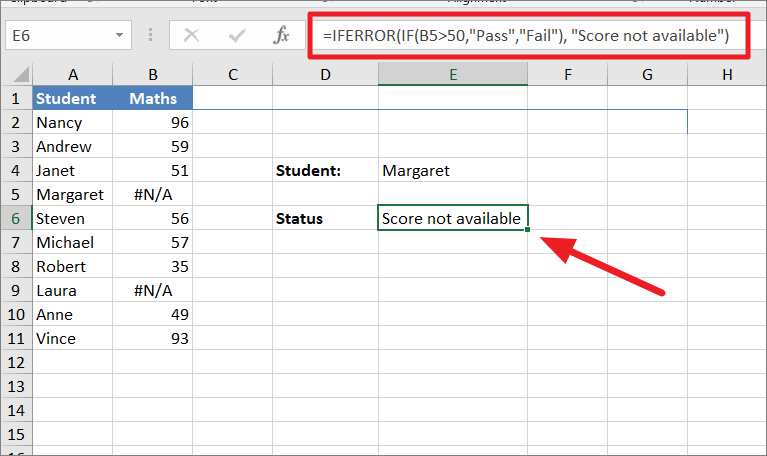Click the cell containing Vince
Screen dimensions: 767x456
coord(72,338)
